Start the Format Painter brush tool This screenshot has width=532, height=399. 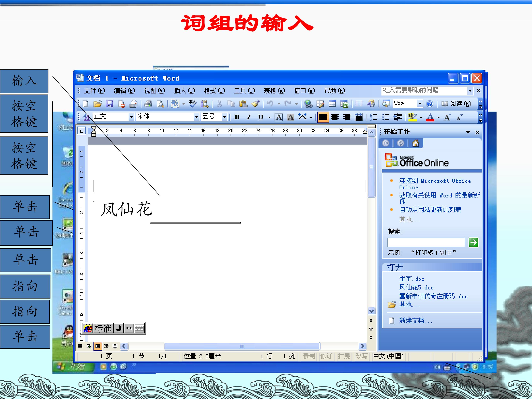point(255,104)
